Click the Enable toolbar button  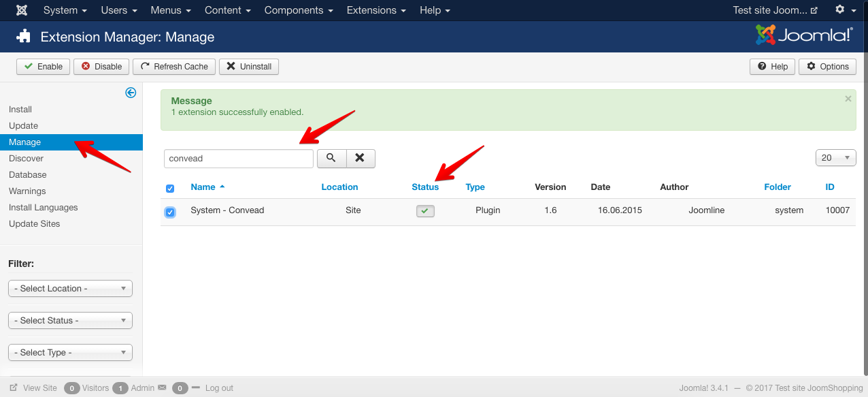click(x=43, y=66)
